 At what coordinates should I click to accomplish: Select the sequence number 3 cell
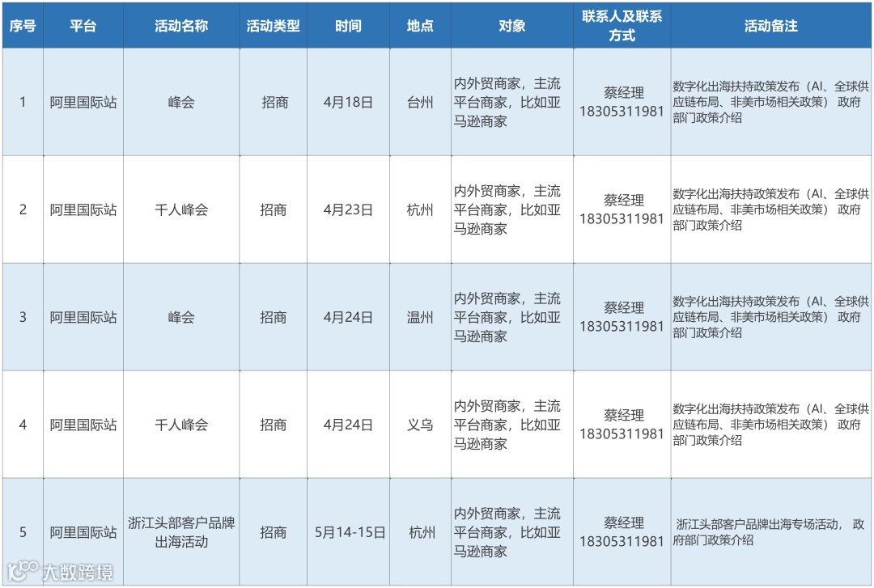tap(23, 317)
